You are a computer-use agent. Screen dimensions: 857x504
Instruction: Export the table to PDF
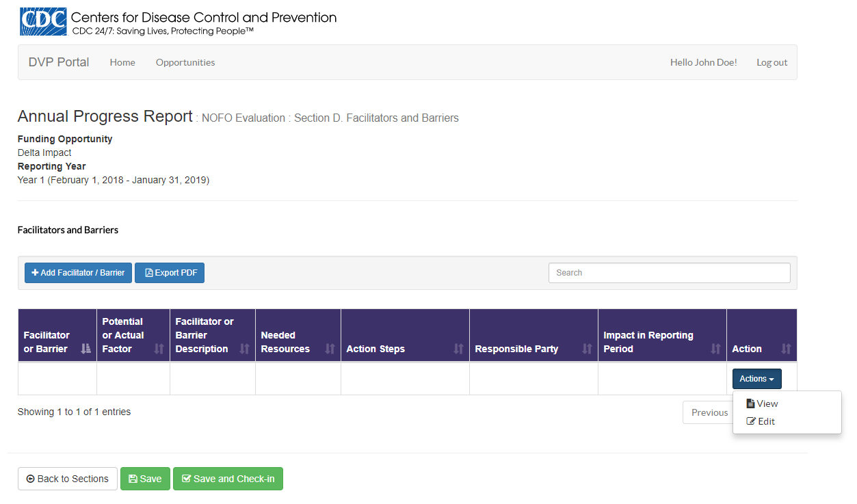[x=170, y=273]
